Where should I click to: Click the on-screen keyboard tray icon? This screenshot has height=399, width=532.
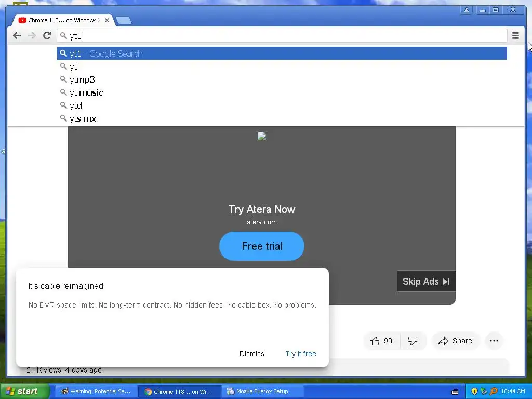(x=455, y=392)
